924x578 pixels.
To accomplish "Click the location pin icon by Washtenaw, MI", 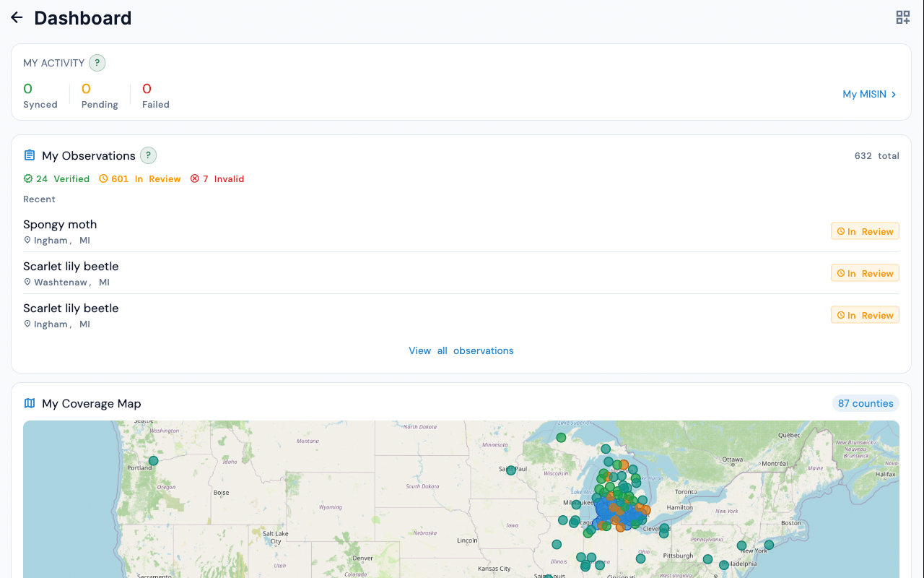I will (27, 282).
